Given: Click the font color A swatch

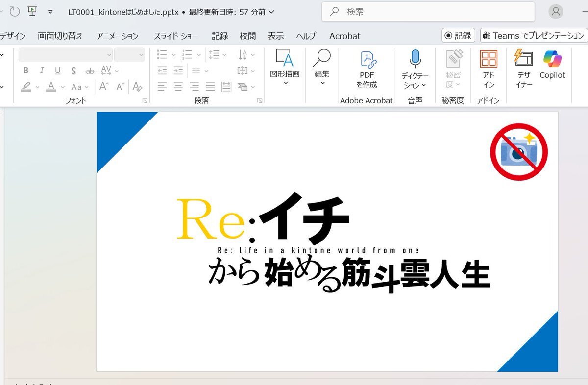Looking at the screenshot, I should pyautogui.click(x=51, y=87).
